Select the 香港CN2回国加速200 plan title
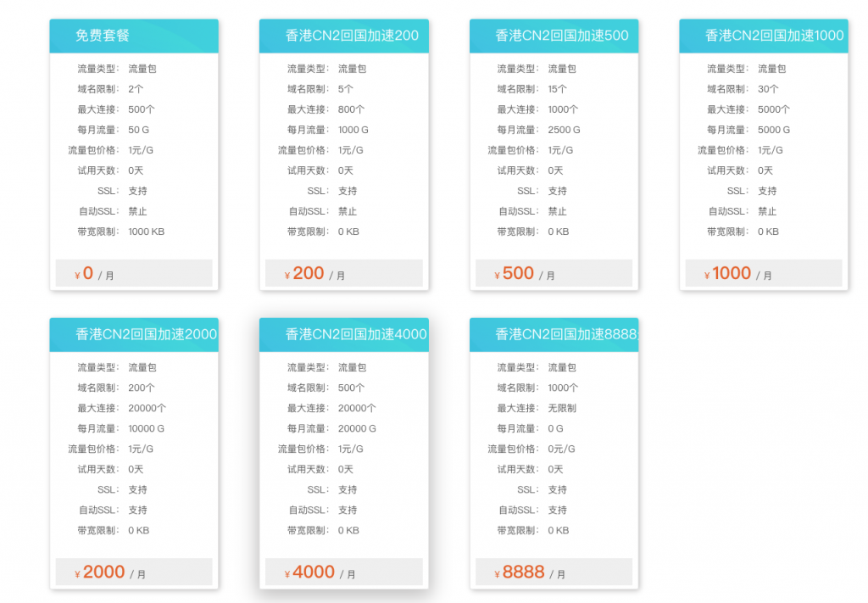Screen dimensions: 868x603 (x=352, y=36)
